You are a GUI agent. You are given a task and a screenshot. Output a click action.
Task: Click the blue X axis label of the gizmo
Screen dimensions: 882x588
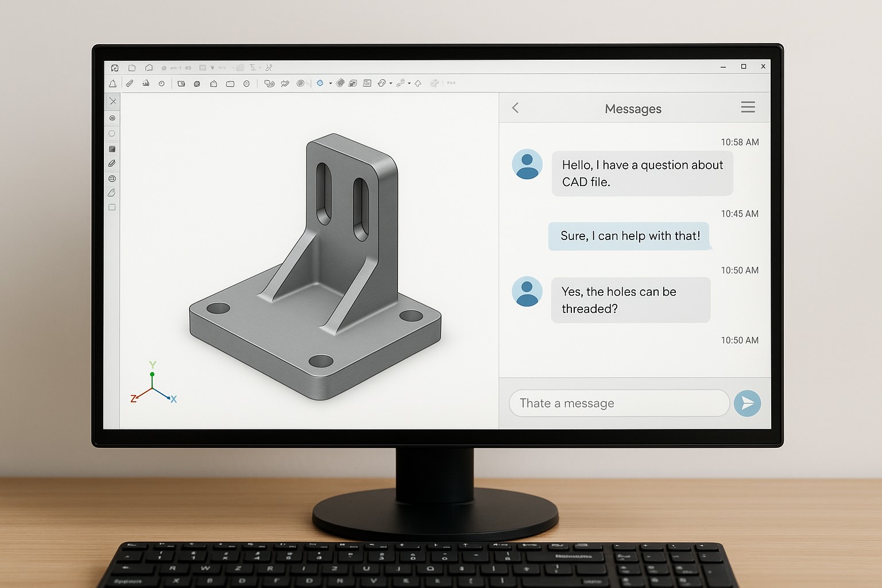(x=173, y=399)
